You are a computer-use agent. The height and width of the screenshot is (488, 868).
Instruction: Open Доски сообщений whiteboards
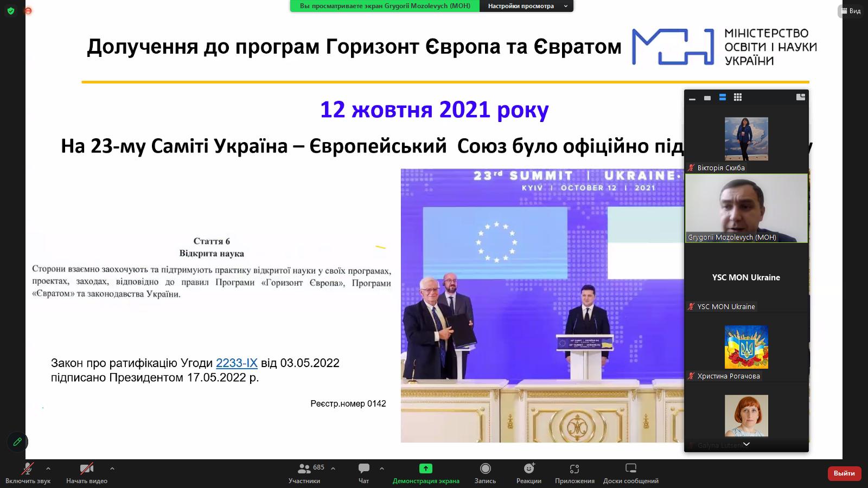click(x=631, y=473)
